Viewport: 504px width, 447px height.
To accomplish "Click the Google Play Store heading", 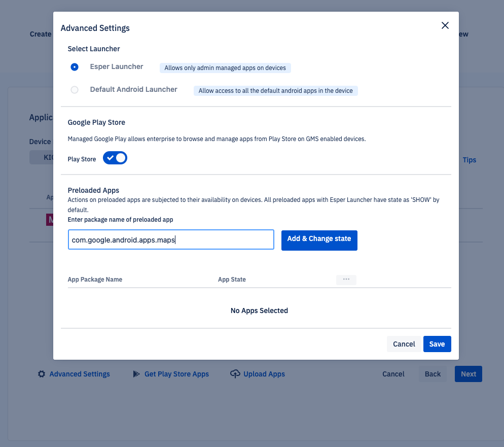I will [x=96, y=122].
